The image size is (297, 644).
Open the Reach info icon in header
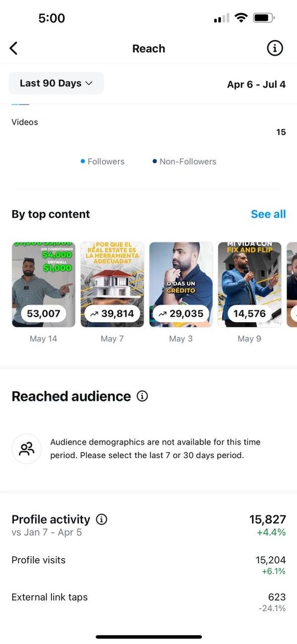click(x=275, y=48)
